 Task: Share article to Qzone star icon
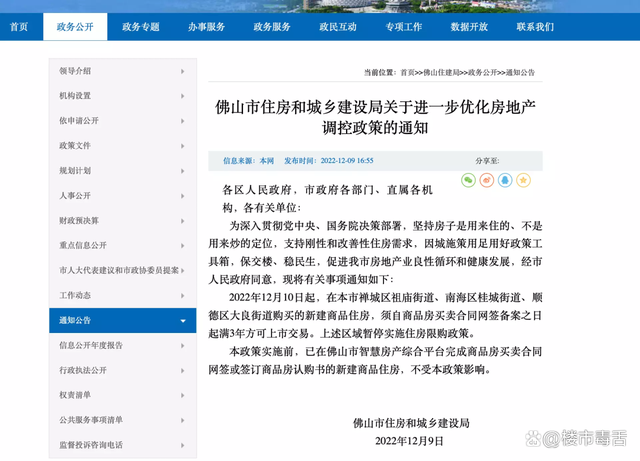[523, 180]
